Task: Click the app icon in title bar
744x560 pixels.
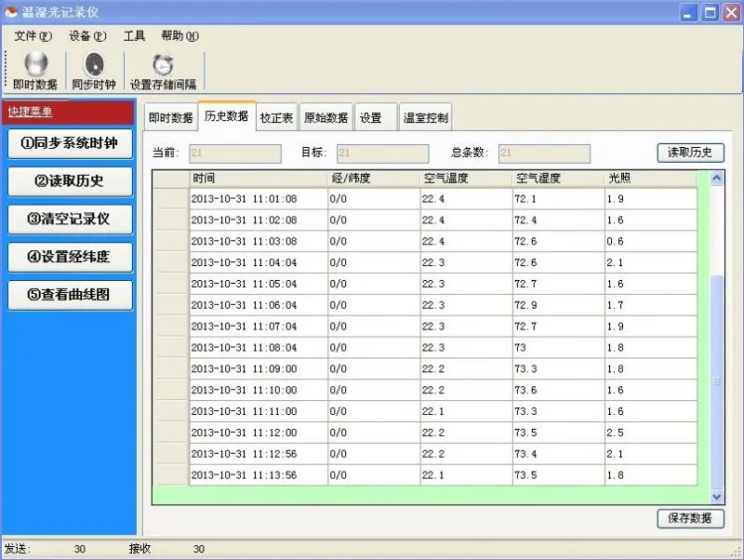Action: [x=10, y=12]
